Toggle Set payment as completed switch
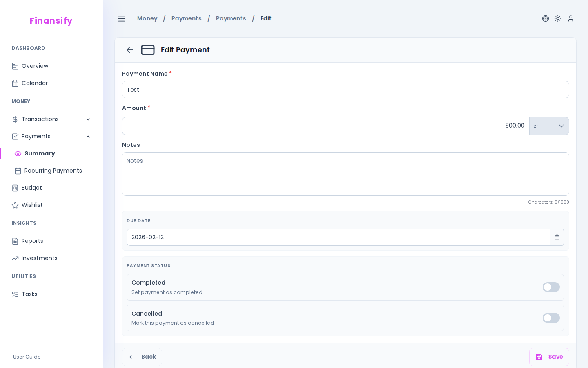Viewport: 588px width, 368px height. 551,287
